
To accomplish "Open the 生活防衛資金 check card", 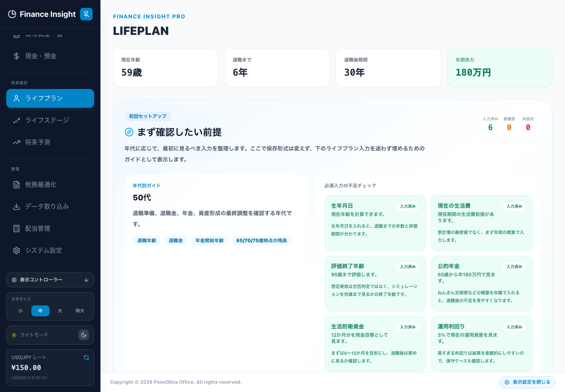I will click(x=375, y=344).
